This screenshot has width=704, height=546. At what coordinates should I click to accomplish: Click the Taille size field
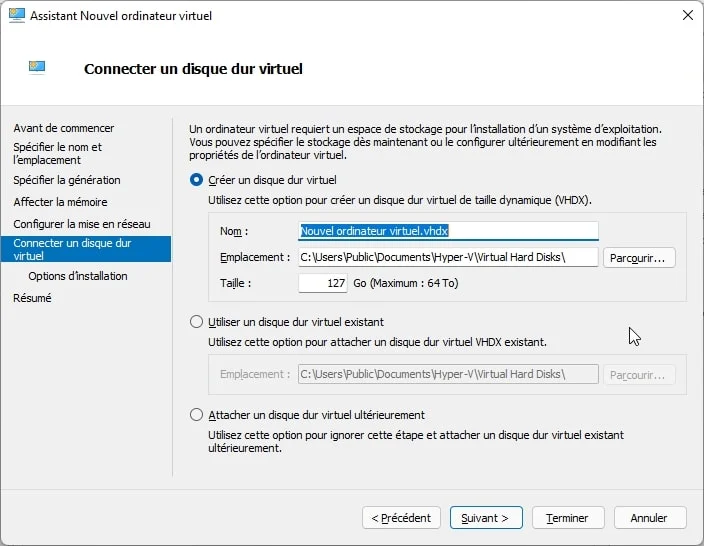coord(323,283)
